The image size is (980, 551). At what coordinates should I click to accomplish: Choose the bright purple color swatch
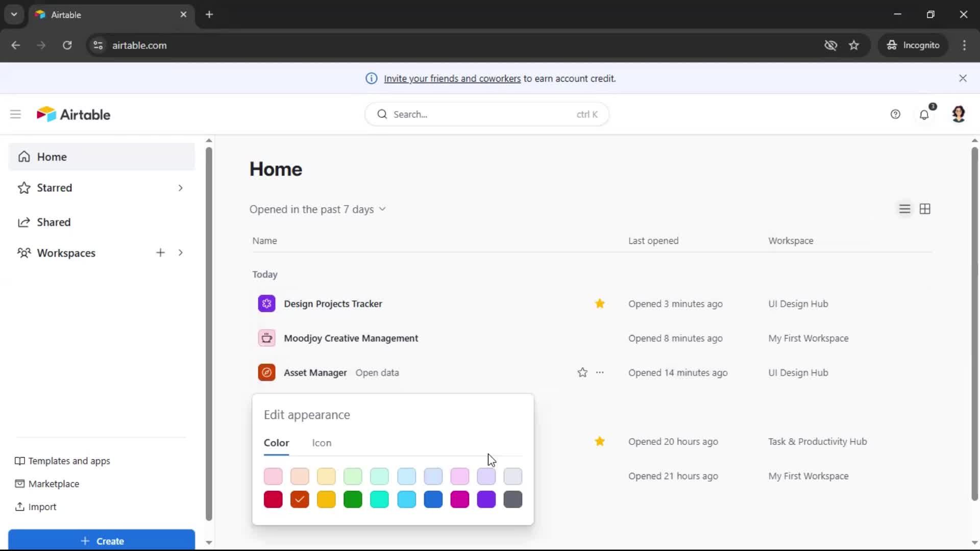486,499
